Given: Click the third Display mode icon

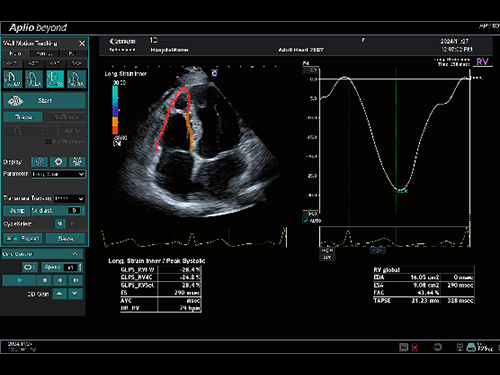Looking at the screenshot, I should 77,162.
